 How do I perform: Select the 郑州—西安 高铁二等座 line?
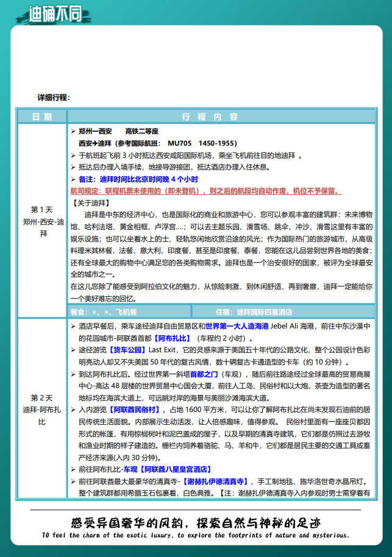point(118,132)
